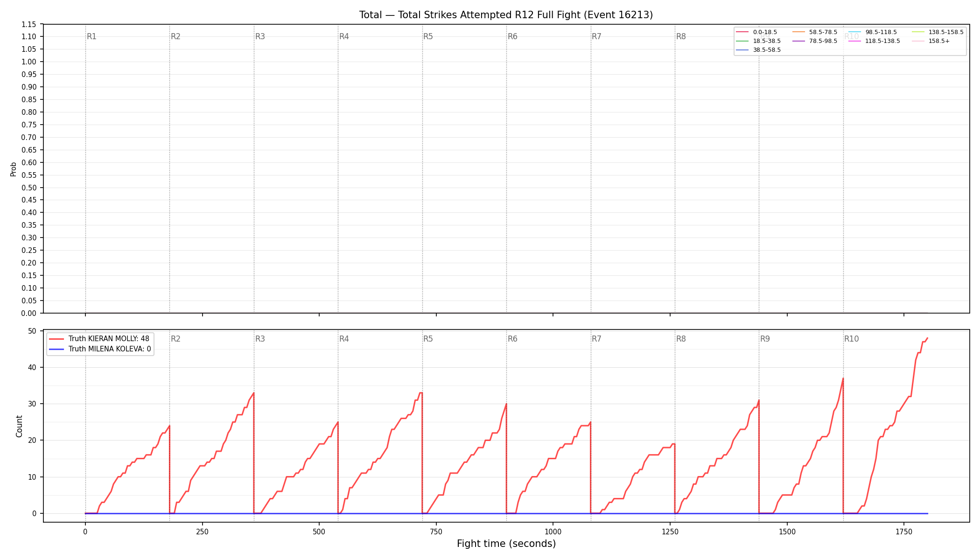The width and height of the screenshot is (980, 560).
Task: Select the 98.5-118.5 legend label
Action: [881, 32]
